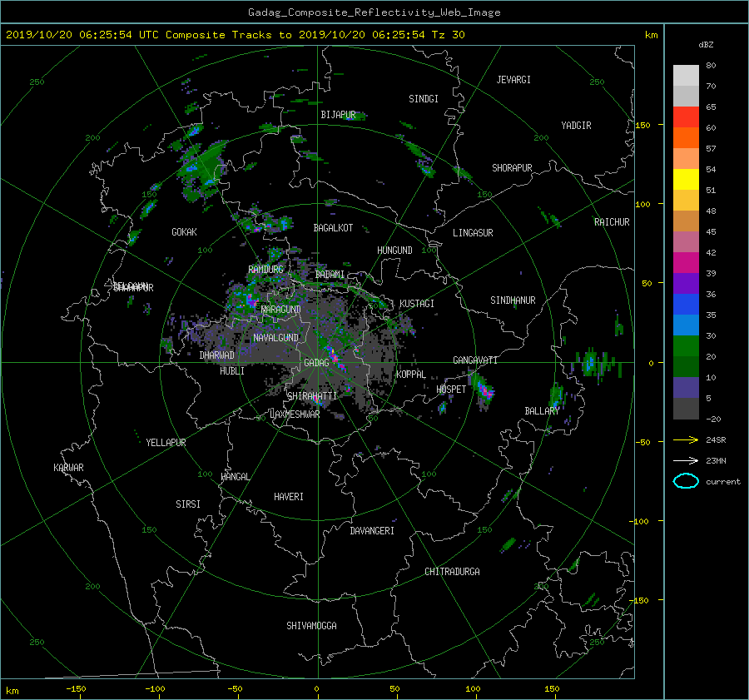Click the white 23MN arrow legend icon
This screenshot has width=749, height=700.
[x=686, y=460]
